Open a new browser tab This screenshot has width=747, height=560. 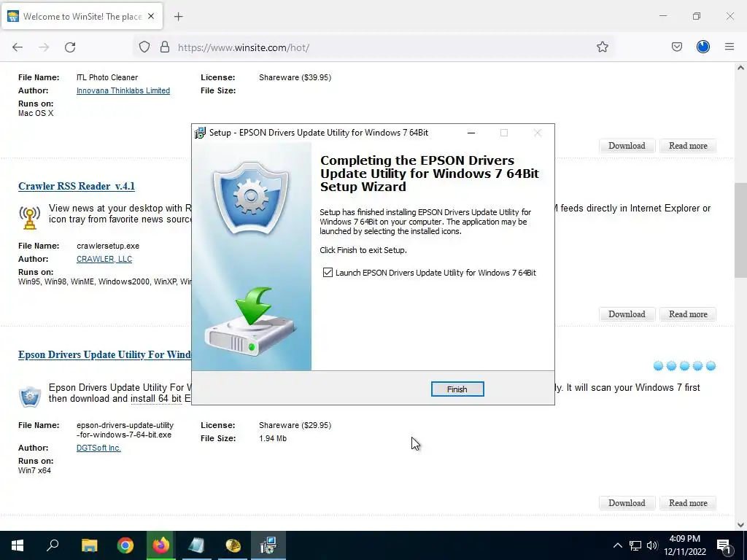click(178, 17)
